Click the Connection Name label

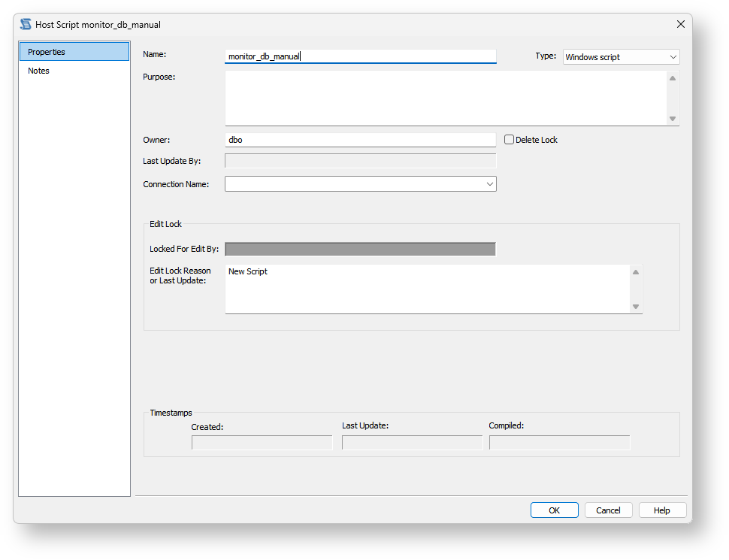(176, 184)
